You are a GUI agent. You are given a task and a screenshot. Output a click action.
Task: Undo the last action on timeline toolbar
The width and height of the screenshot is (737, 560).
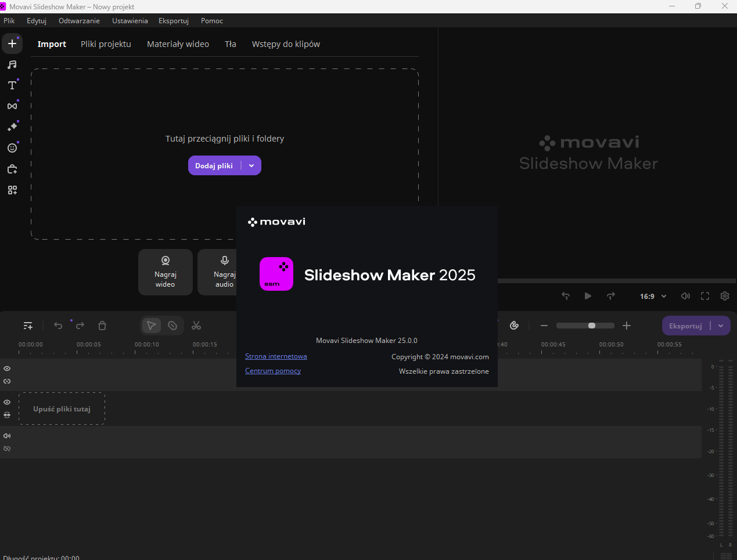[x=58, y=326]
